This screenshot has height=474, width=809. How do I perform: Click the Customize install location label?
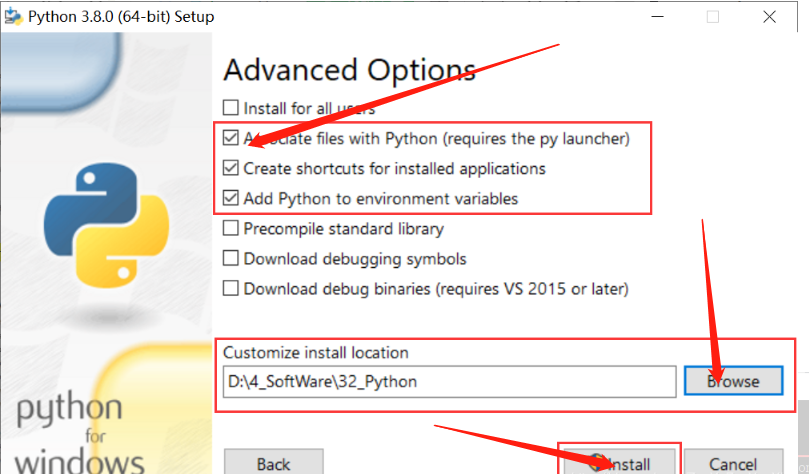[316, 353]
